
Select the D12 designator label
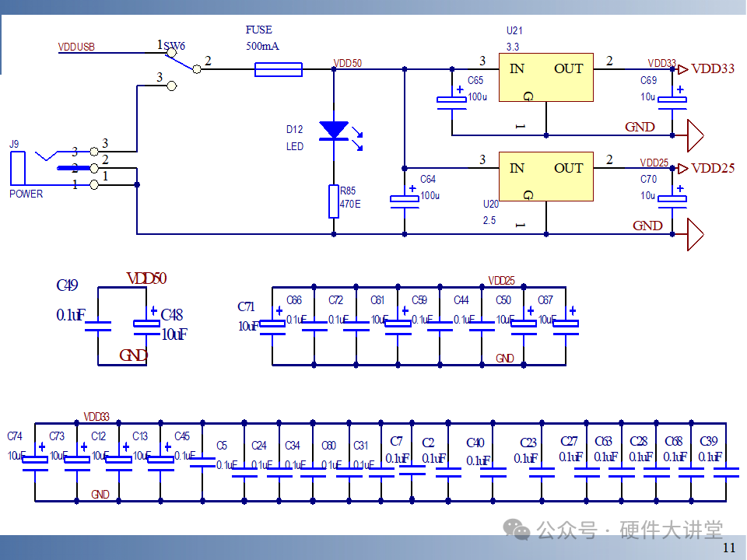pos(294,130)
